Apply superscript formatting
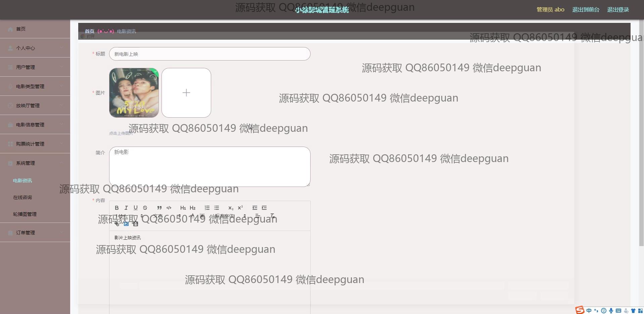This screenshot has width=644, height=314. pos(240,208)
